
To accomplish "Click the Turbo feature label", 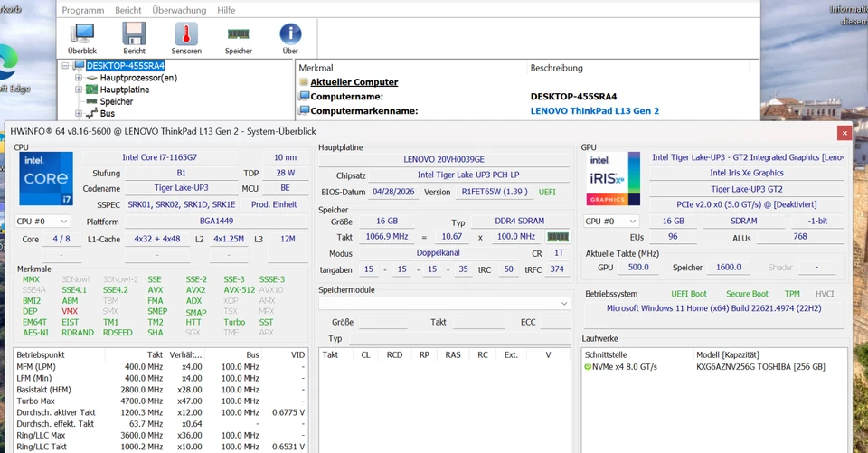I will [x=234, y=322].
